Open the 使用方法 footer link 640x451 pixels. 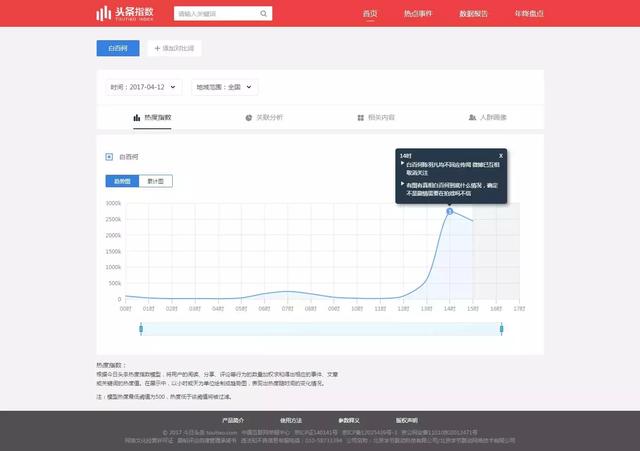click(291, 420)
